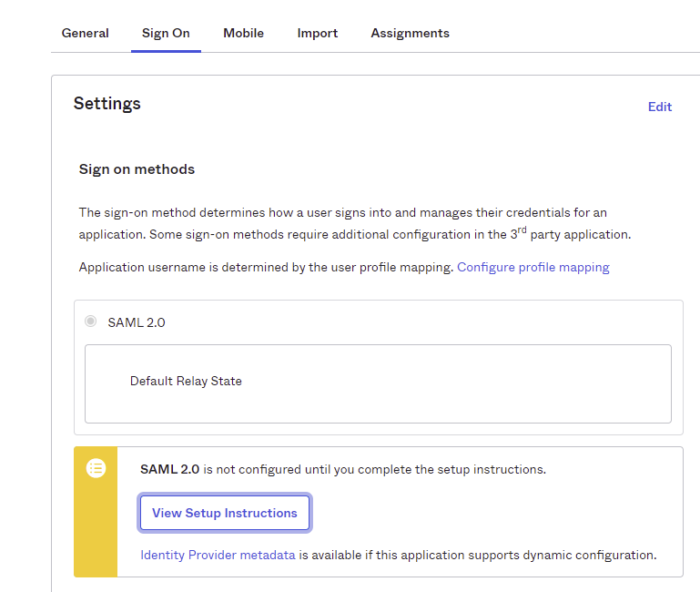This screenshot has width=700, height=592.
Task: Click the Sign on methods heading
Action: (x=137, y=169)
